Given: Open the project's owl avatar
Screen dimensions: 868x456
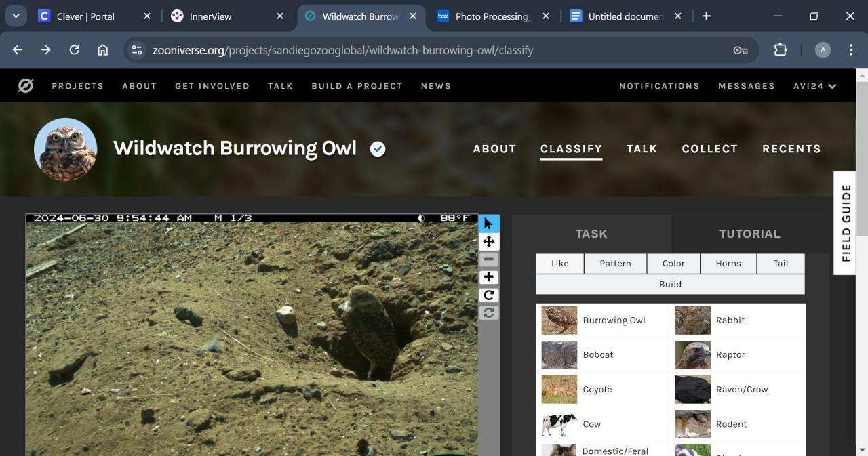Looking at the screenshot, I should 66,149.
